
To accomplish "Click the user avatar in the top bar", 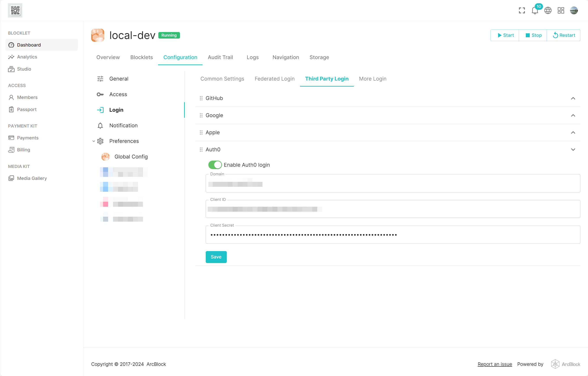I will (573, 11).
